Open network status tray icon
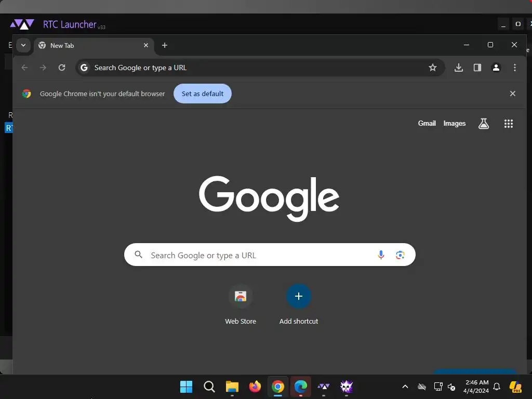The width and height of the screenshot is (532, 399). pyautogui.click(x=438, y=387)
